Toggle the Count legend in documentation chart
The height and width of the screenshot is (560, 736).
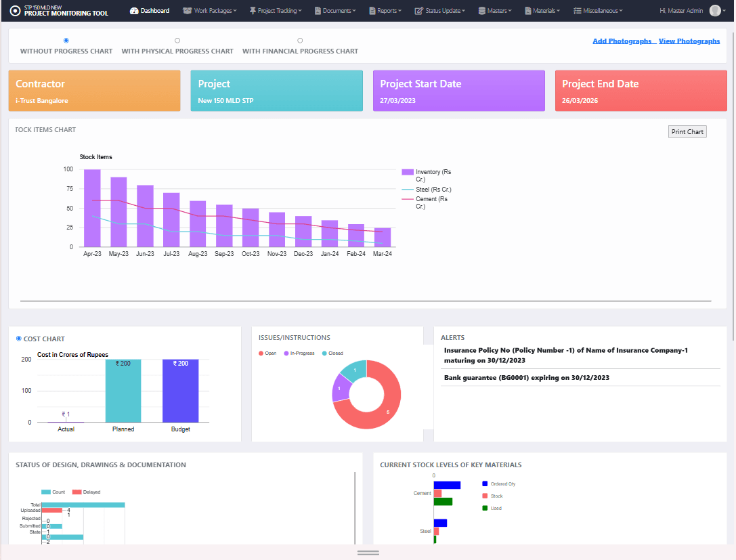tap(53, 492)
